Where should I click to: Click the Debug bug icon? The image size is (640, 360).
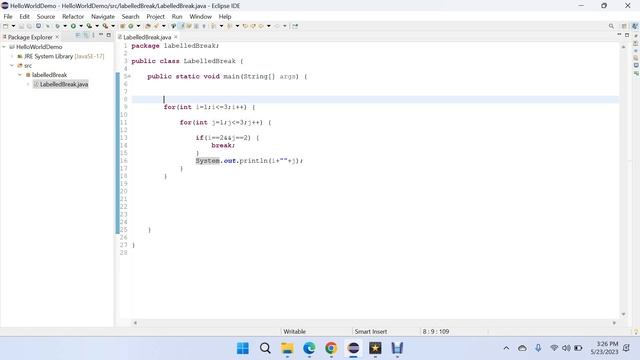[58, 26]
